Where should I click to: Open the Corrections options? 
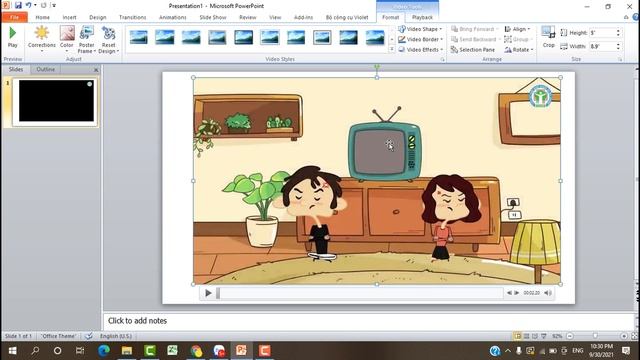click(x=42, y=38)
